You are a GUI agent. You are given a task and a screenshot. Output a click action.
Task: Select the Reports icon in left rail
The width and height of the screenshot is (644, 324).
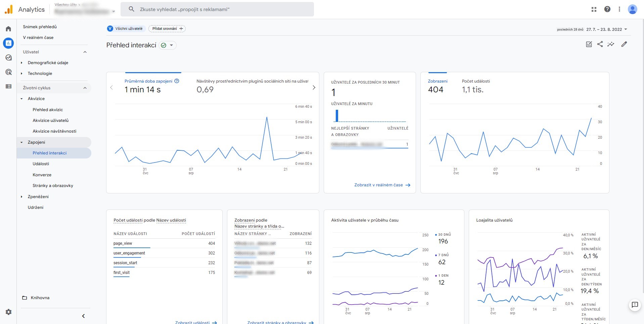[x=8, y=43]
